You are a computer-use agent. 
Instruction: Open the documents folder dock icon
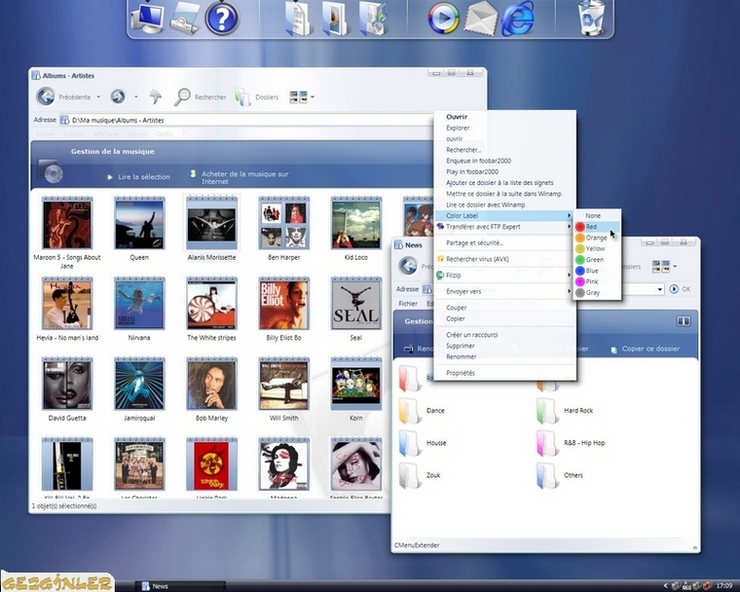click(x=299, y=18)
